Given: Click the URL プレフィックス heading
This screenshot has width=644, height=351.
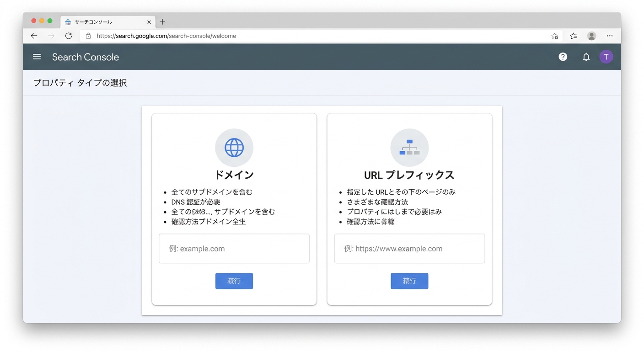Looking at the screenshot, I should (409, 175).
